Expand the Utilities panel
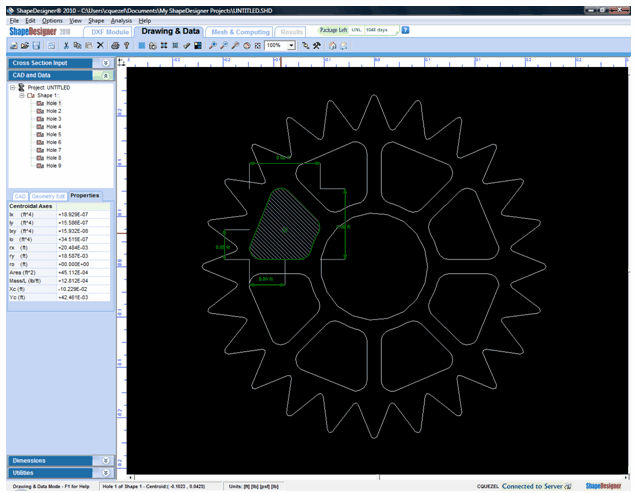This screenshot has width=636, height=493. pyautogui.click(x=105, y=473)
